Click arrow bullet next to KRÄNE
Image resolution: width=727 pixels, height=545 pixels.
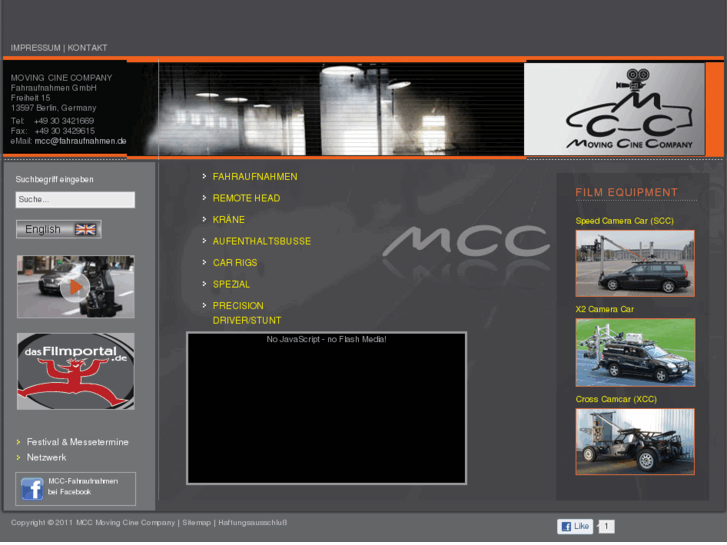(204, 219)
